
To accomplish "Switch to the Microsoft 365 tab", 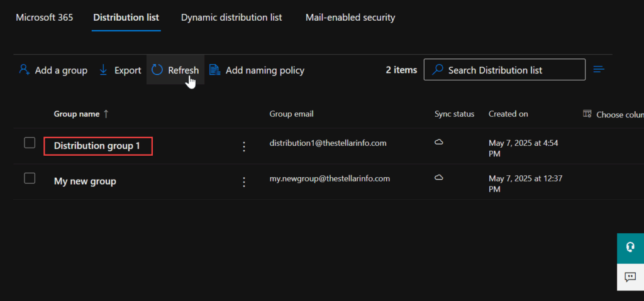I will [44, 17].
